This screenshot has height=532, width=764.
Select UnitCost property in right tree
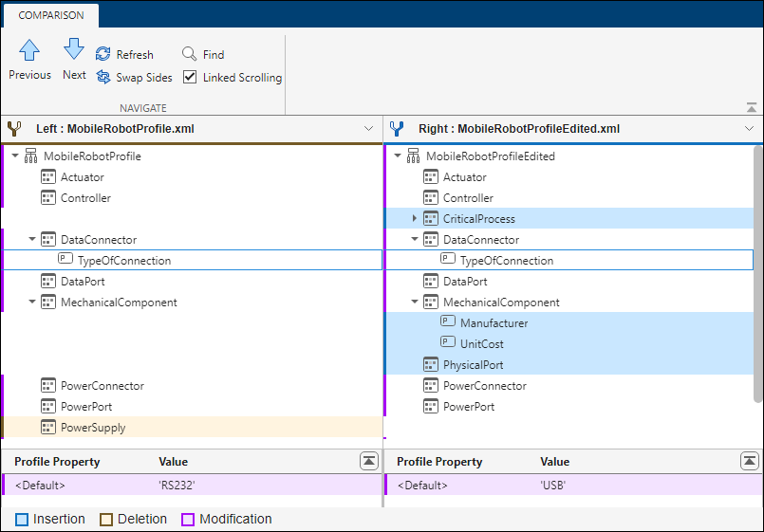point(481,344)
